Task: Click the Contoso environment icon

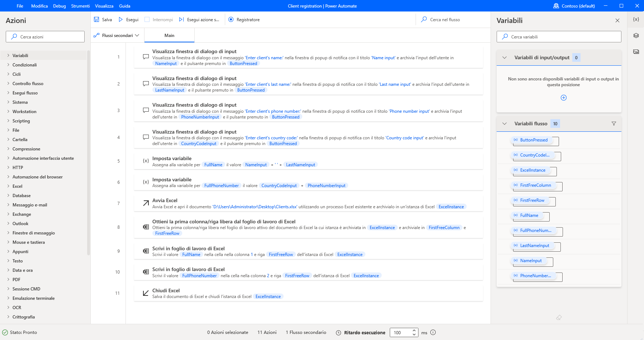Action: [556, 6]
